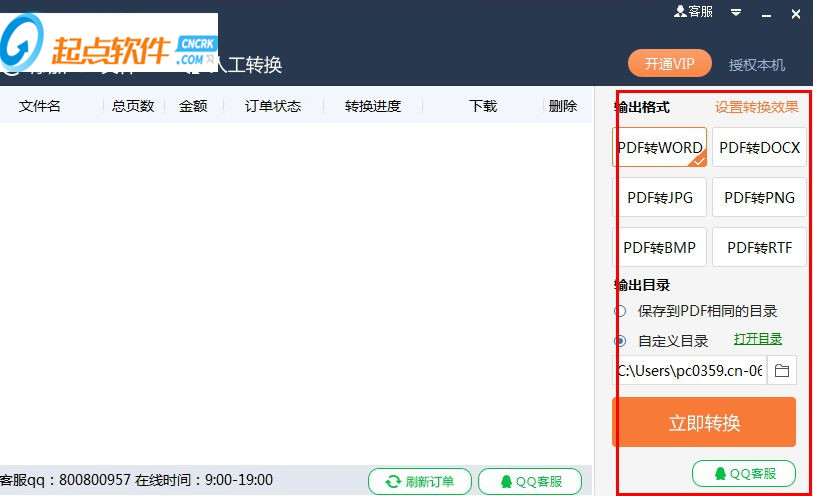
Task: Click the 金额 column header
Action: point(193,106)
